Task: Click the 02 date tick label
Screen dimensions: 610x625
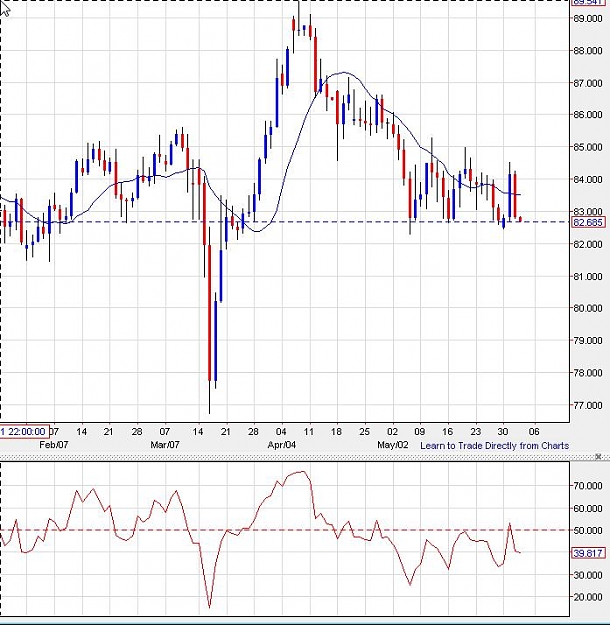Action: point(392,432)
